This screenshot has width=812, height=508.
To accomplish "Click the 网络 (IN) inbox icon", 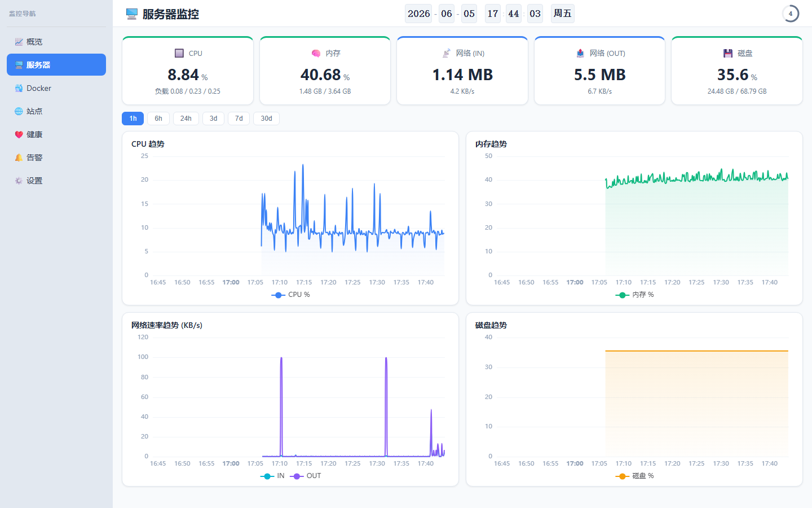I will [446, 53].
